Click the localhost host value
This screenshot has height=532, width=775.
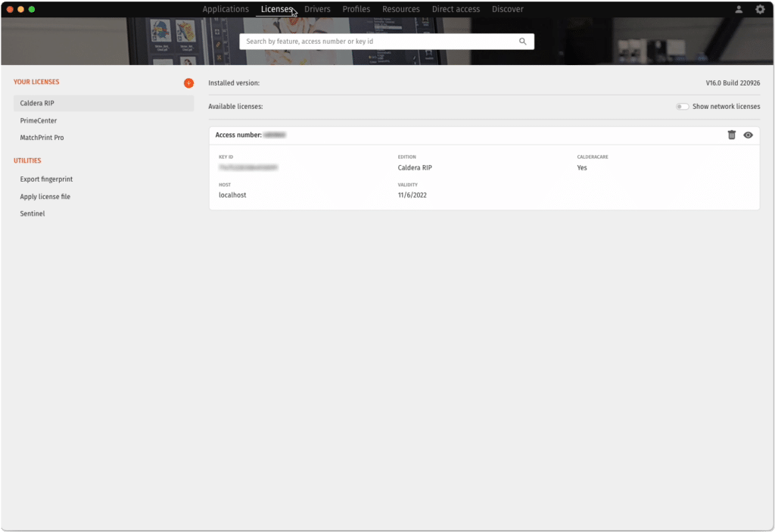(x=232, y=194)
